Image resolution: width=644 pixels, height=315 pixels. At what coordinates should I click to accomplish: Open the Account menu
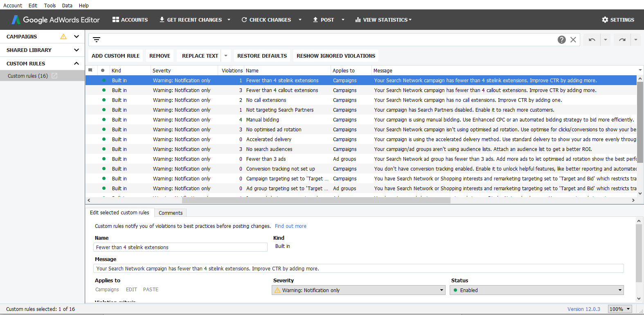(x=13, y=5)
